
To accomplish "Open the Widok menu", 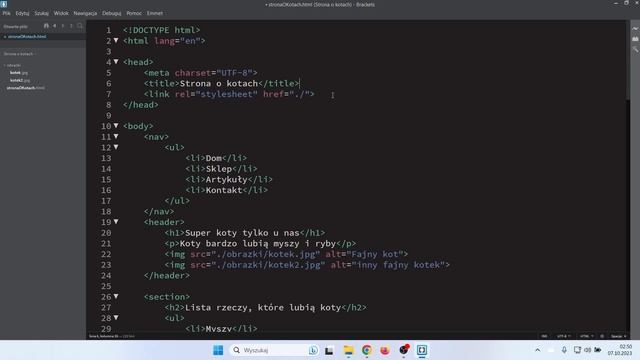I will [x=61, y=13].
